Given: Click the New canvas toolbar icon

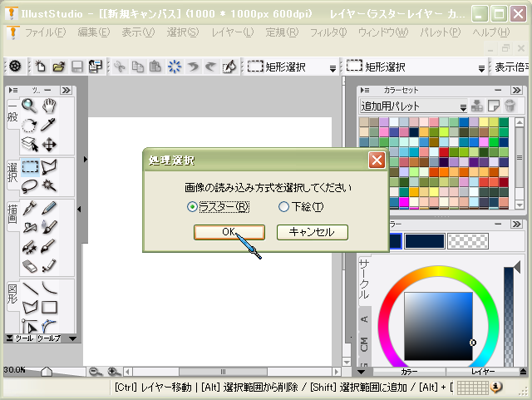Looking at the screenshot, I should click(x=41, y=67).
